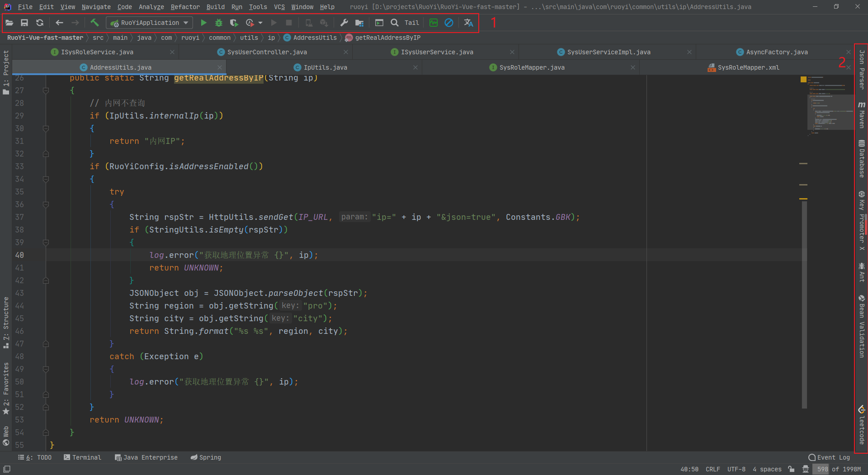Click the Tail toolbar button

pyautogui.click(x=411, y=23)
